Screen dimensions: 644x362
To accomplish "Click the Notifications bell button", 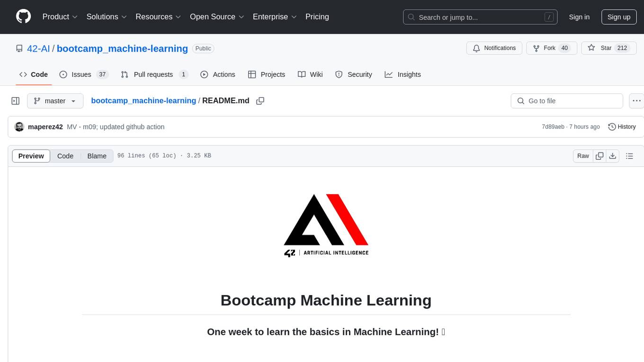I will click(494, 48).
